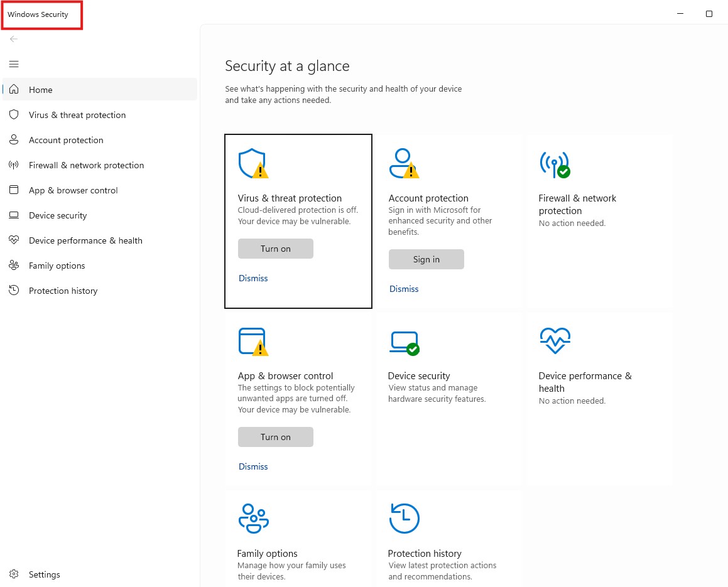Open Virus & threat protection in sidebar
728x587 pixels.
click(77, 115)
